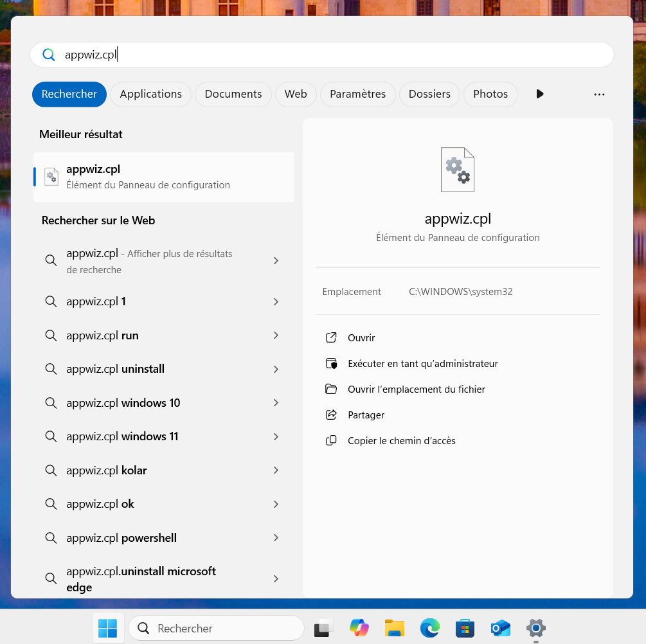
Task: Click the search box containing appwiz.cpl
Action: pyautogui.click(x=321, y=55)
